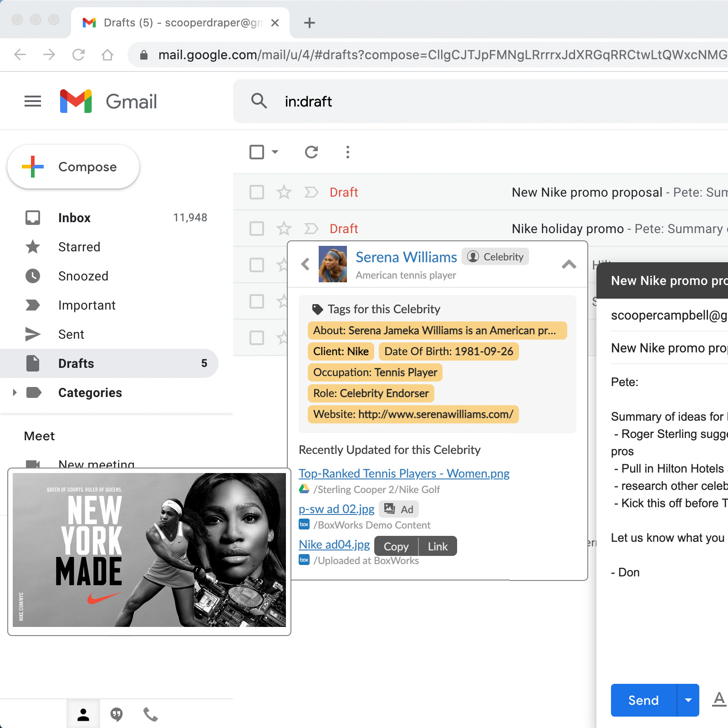Open the select dropdown arrow

pyautogui.click(x=275, y=152)
